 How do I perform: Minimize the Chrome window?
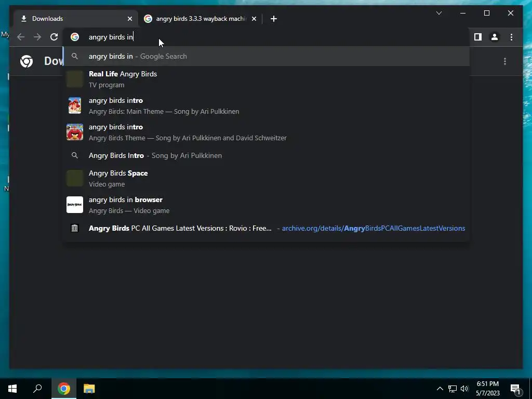point(463,13)
